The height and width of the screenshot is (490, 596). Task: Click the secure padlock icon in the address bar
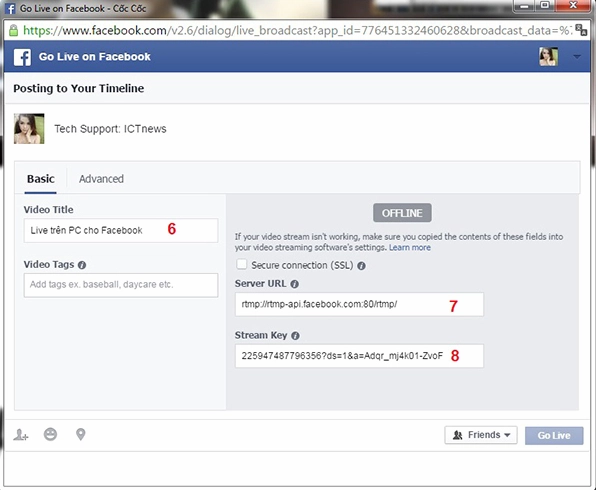click(x=13, y=30)
